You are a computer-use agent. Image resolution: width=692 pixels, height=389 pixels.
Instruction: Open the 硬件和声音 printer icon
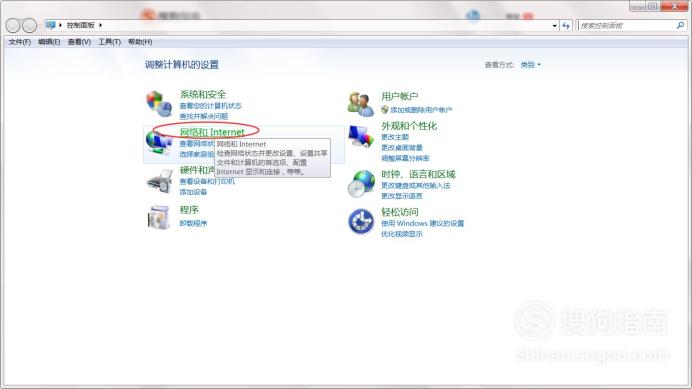point(159,181)
